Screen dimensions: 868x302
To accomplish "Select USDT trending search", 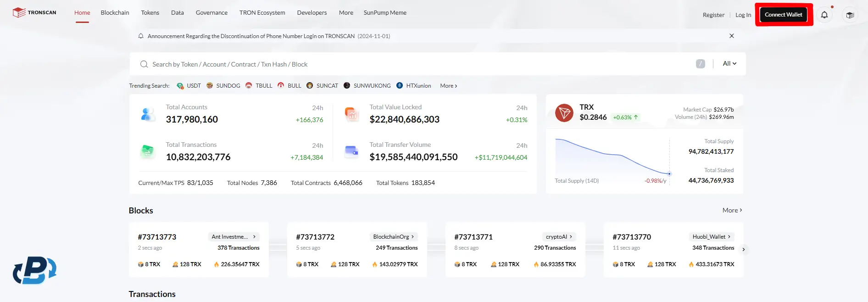I will (194, 86).
